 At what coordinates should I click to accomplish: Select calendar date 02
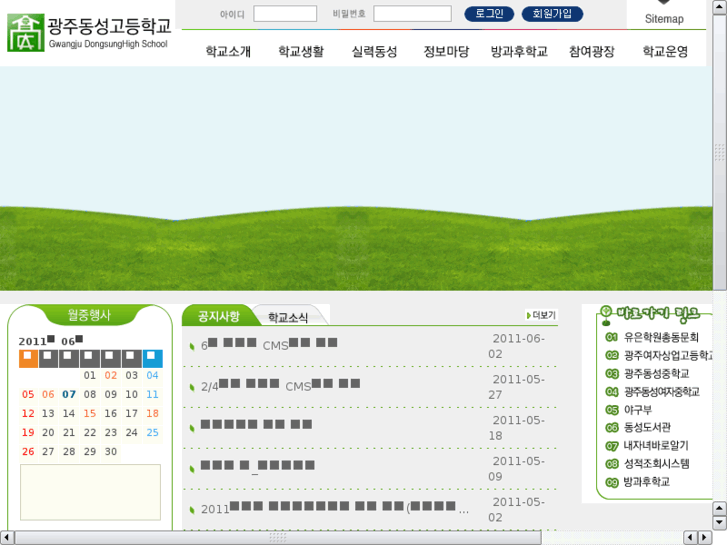click(x=111, y=375)
